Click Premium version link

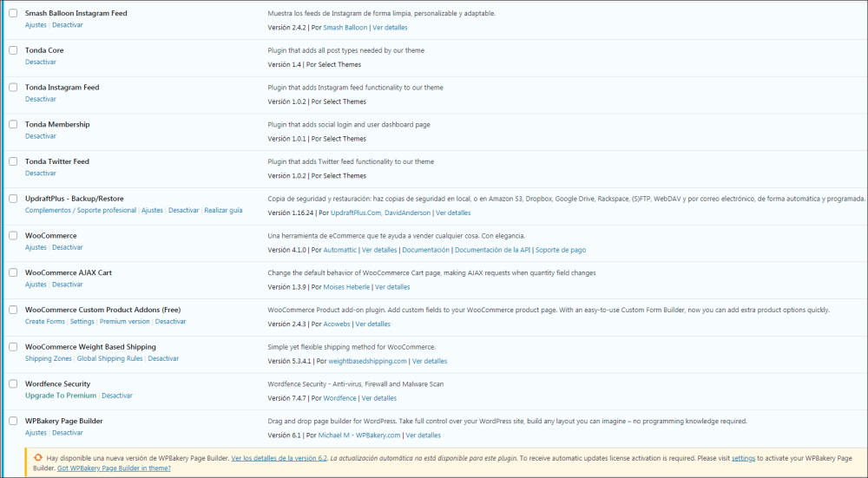[124, 322]
